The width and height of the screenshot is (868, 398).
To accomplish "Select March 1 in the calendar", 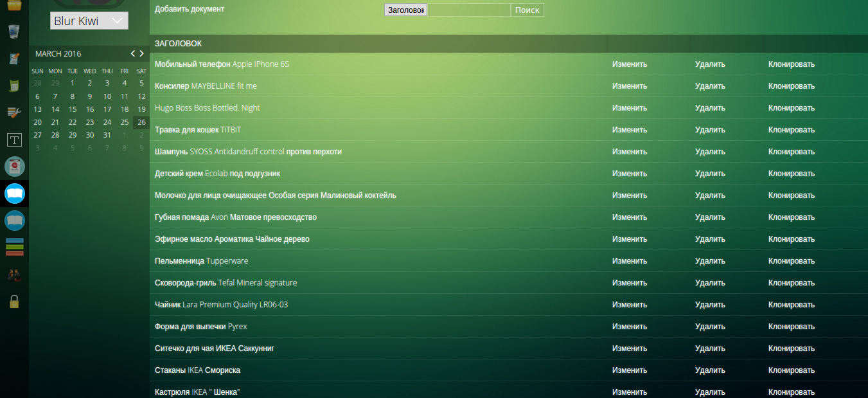I will 73,83.
